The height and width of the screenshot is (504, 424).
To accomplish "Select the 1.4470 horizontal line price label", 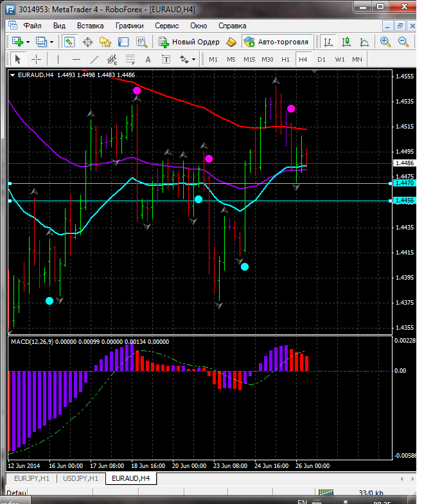I will coord(405,183).
